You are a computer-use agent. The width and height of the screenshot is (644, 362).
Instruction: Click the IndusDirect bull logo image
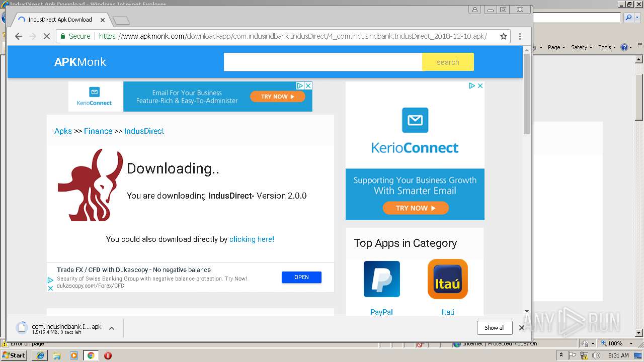coord(90,185)
